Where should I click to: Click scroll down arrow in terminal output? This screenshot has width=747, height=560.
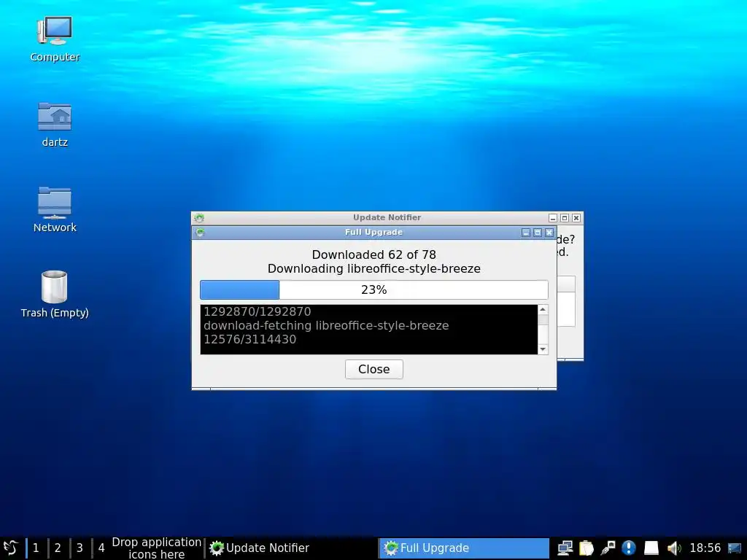(543, 349)
